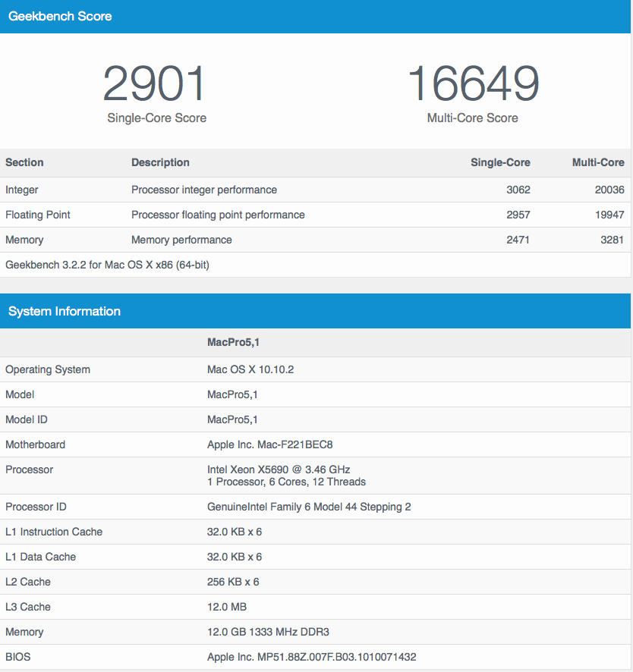Select the Floating Point row
Viewport: 633px width, 672px height.
tap(315, 215)
